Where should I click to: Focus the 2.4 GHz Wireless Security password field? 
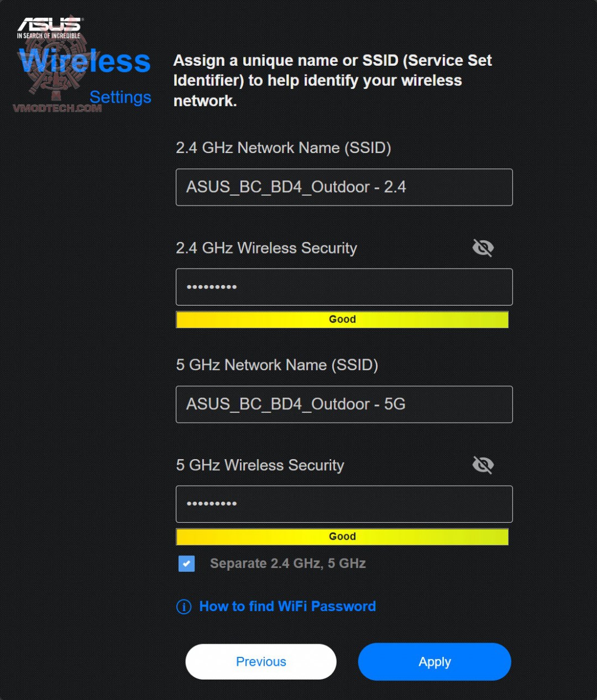(344, 287)
